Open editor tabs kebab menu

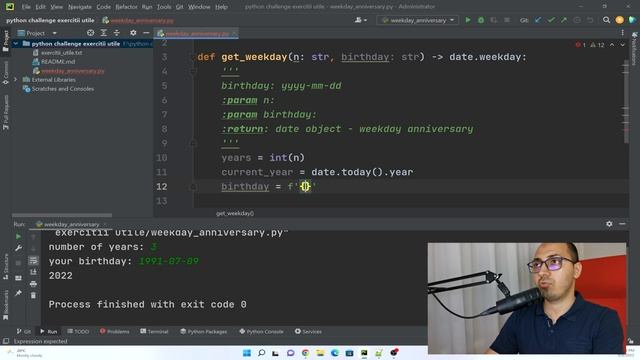pos(622,33)
